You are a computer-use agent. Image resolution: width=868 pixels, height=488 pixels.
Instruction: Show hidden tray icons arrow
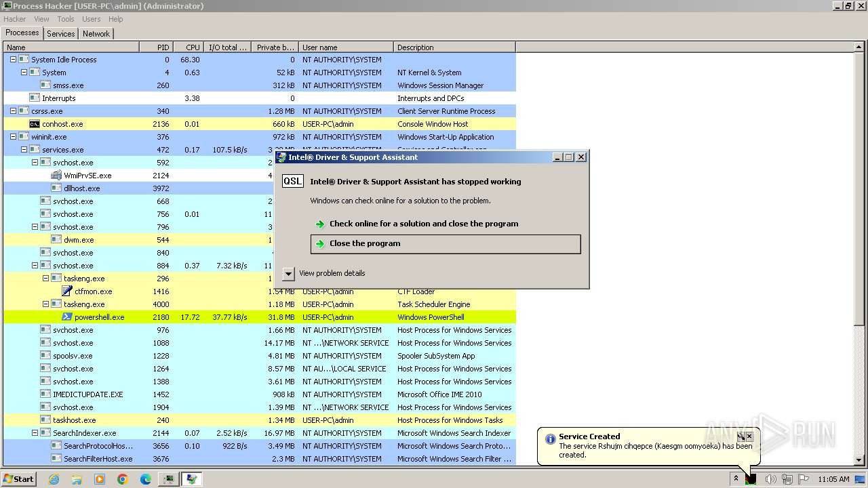pyautogui.click(x=736, y=479)
